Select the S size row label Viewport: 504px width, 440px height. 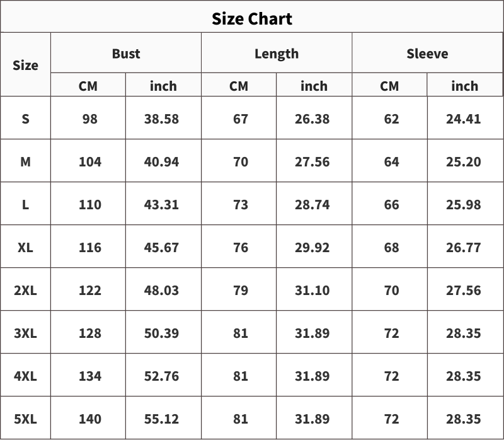point(25,119)
